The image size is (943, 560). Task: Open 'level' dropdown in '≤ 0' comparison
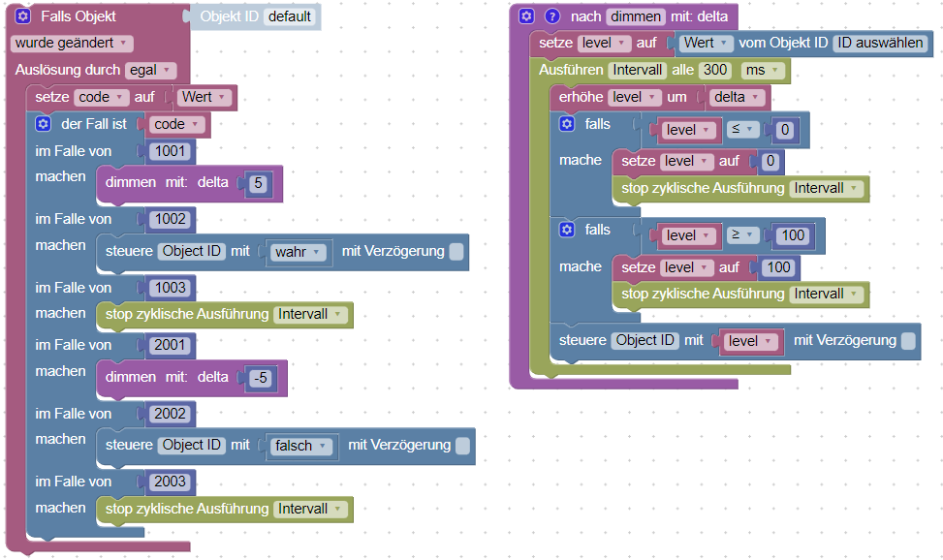pyautogui.click(x=689, y=130)
